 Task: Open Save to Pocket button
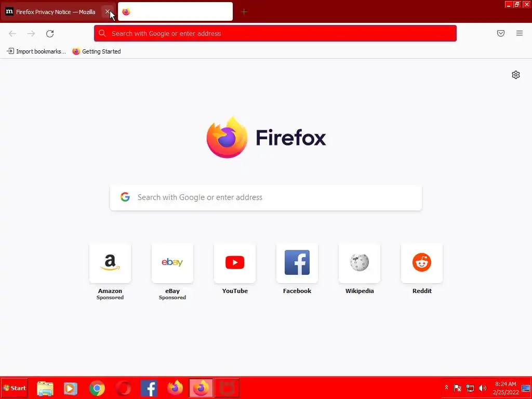click(500, 33)
